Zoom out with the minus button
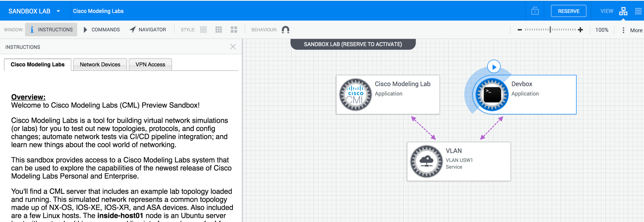 click(520, 30)
